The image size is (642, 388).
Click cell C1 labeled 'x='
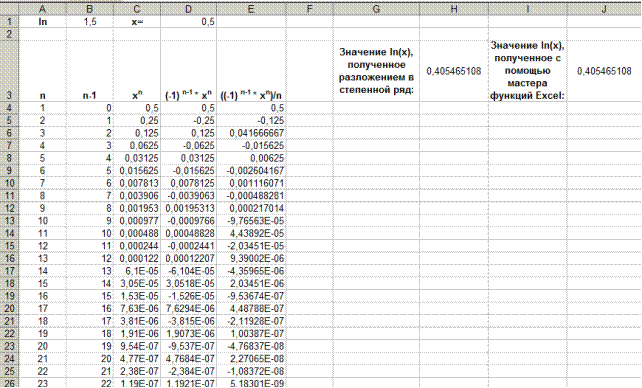click(x=136, y=22)
